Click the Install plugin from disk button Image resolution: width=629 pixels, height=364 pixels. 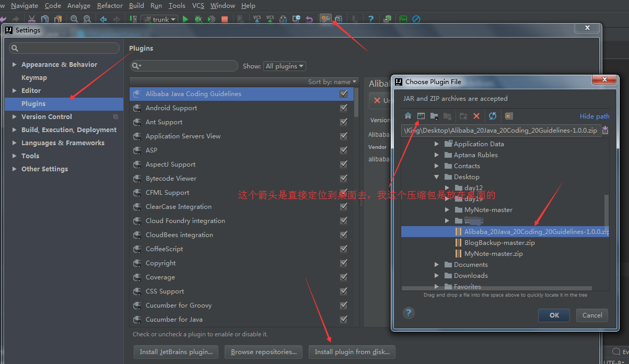[x=352, y=352]
